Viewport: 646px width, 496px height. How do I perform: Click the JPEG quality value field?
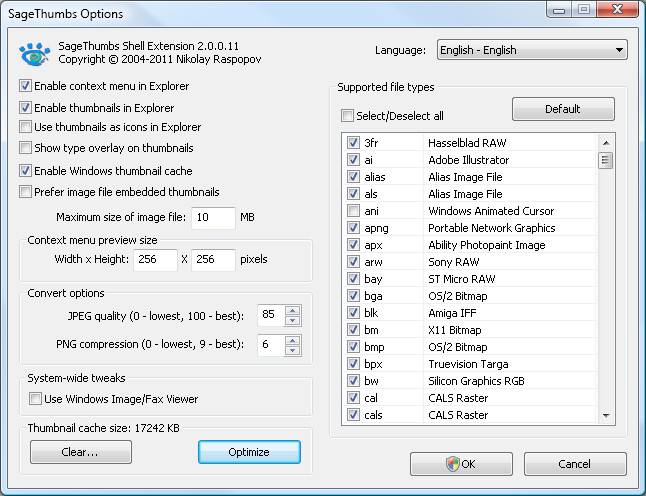(271, 315)
